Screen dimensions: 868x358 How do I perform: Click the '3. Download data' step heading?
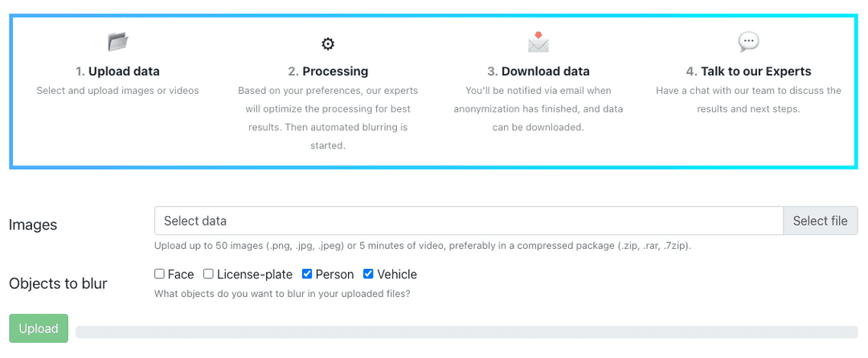(538, 71)
